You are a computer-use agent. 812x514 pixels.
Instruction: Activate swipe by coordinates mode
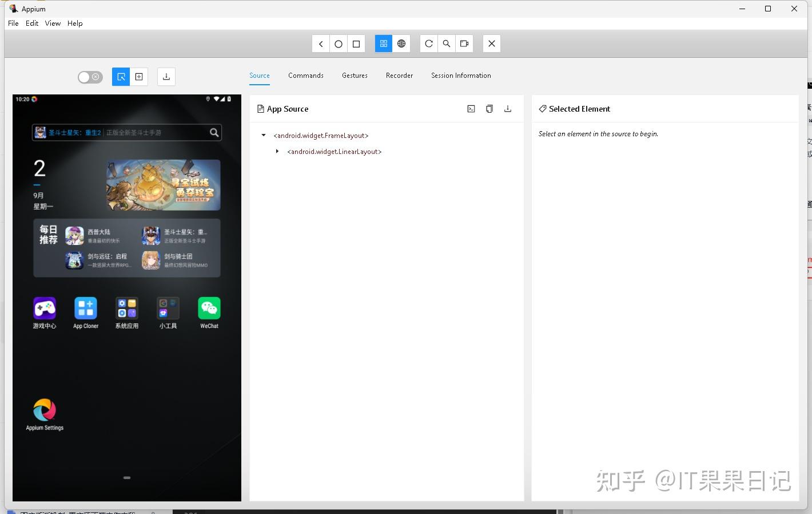pos(139,76)
